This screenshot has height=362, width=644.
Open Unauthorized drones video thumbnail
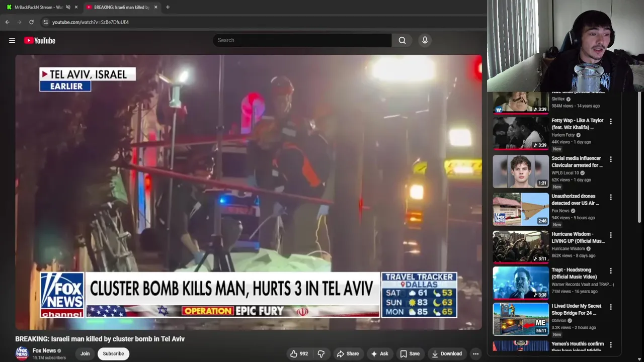521,209
